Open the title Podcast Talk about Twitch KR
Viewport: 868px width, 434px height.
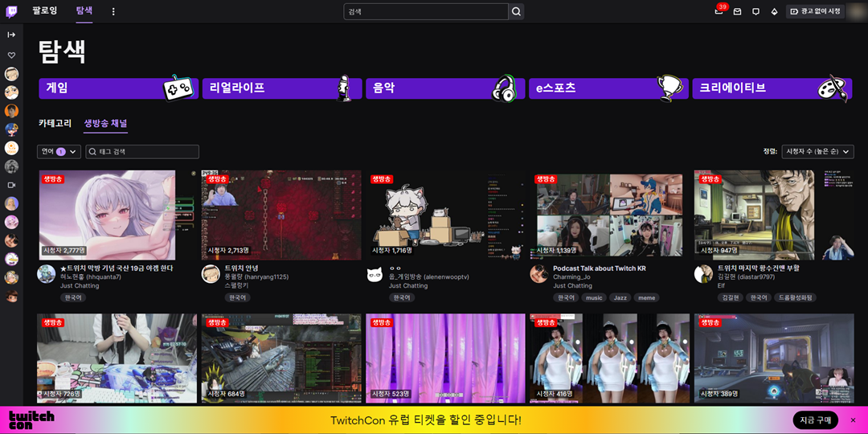tap(600, 268)
